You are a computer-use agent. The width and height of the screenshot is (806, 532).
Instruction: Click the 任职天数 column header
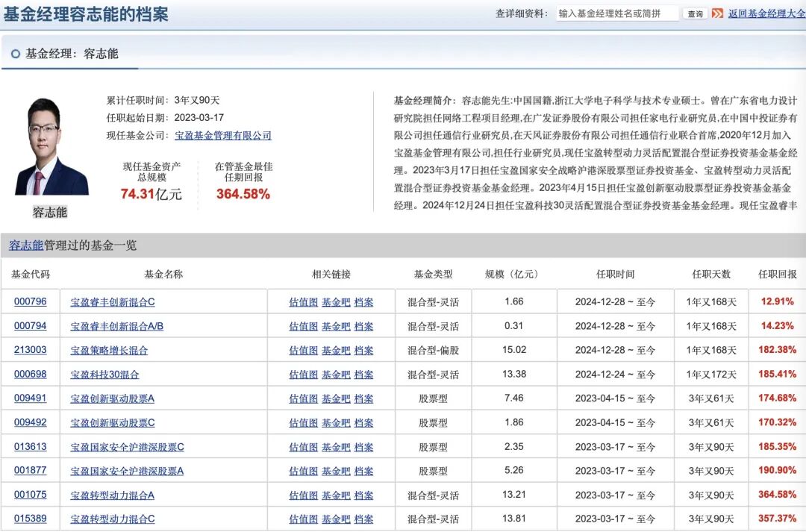[x=711, y=275]
